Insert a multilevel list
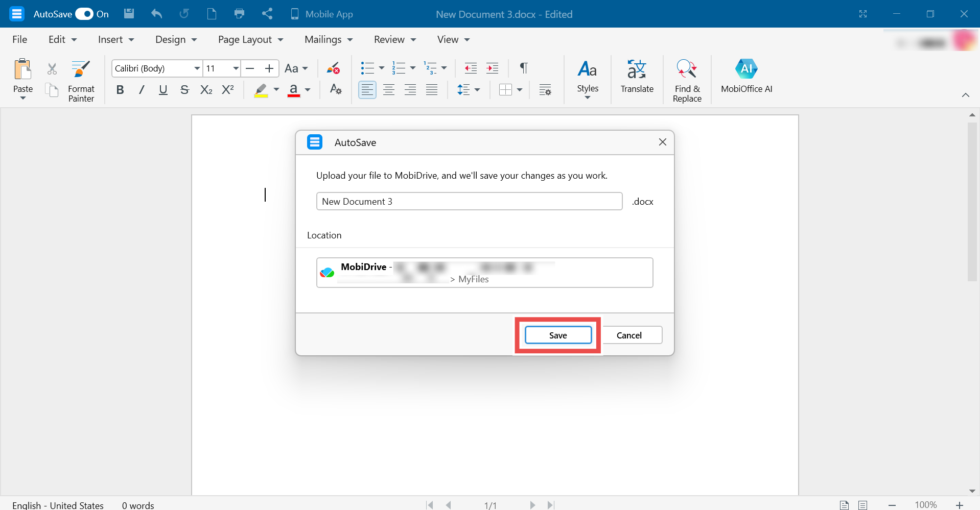Screen dimensions: 980x510 click(x=430, y=68)
